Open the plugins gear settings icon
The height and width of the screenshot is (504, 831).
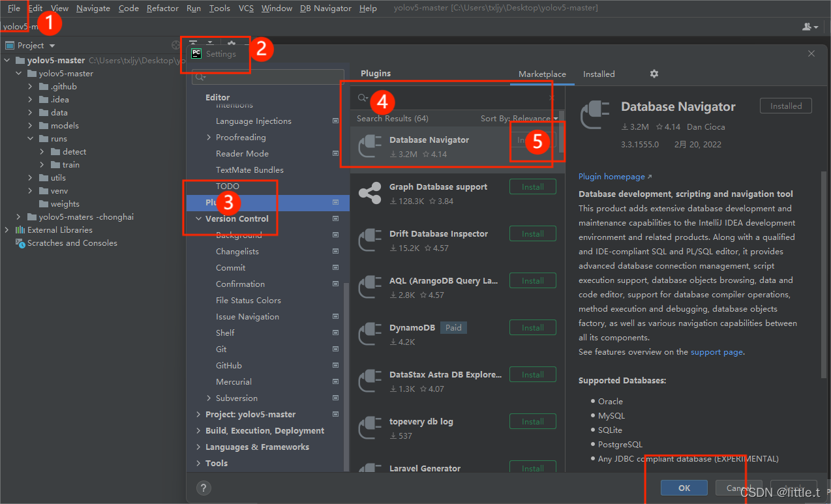[x=654, y=74]
